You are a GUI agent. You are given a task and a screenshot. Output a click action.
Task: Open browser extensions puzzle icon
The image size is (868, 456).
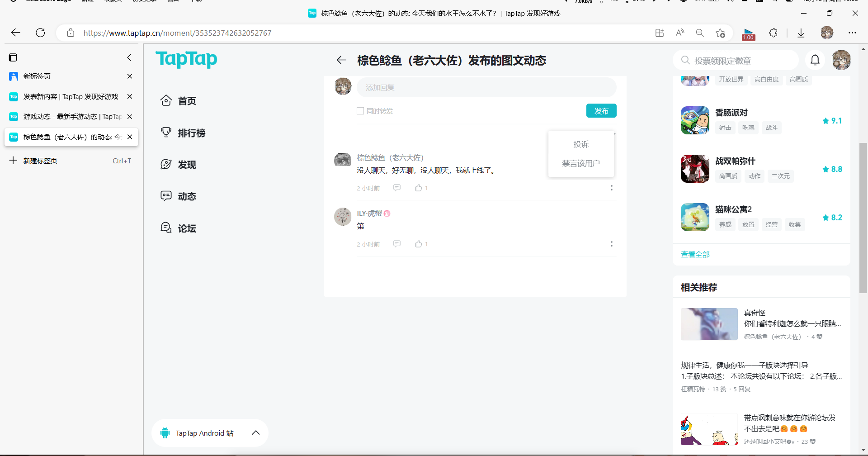pos(774,33)
